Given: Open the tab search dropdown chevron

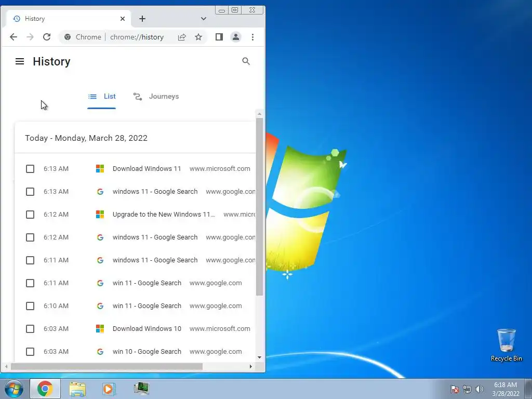Looking at the screenshot, I should pos(204,19).
